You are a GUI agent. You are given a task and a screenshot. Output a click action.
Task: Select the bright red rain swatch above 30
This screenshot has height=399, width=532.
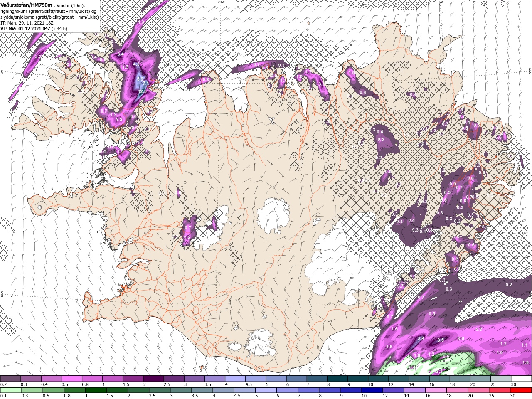pyautogui.click(x=521, y=390)
